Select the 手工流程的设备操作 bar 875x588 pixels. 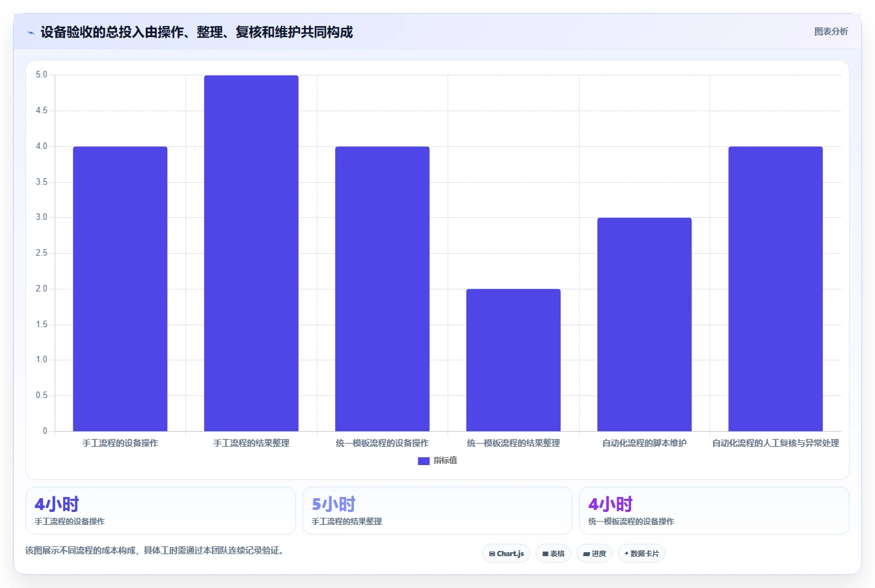coord(120,289)
